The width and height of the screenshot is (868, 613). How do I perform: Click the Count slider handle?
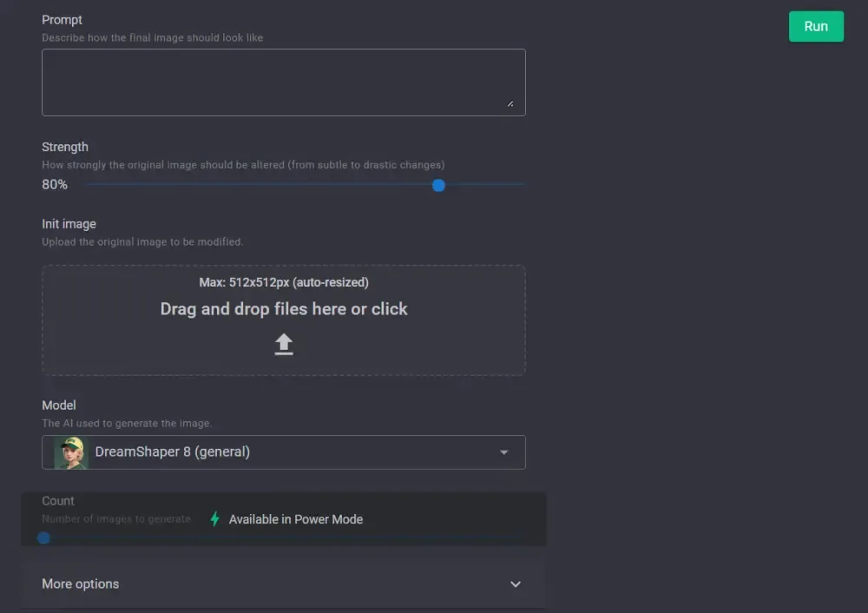44,538
